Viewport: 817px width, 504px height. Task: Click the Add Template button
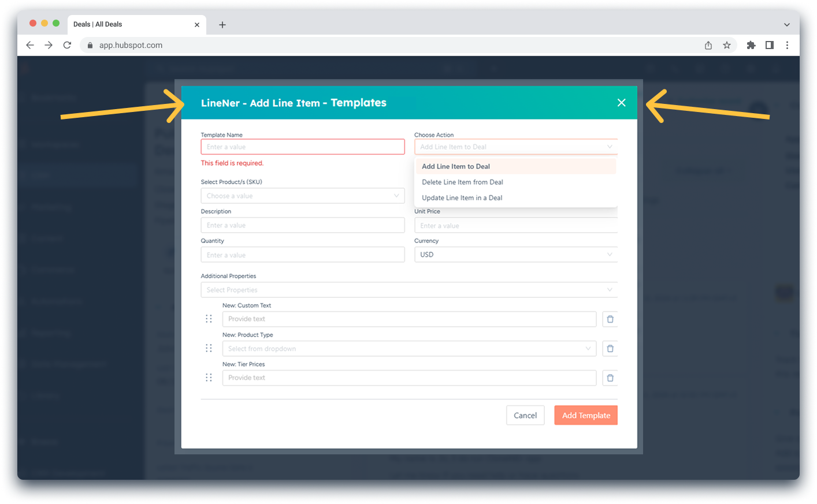point(586,416)
